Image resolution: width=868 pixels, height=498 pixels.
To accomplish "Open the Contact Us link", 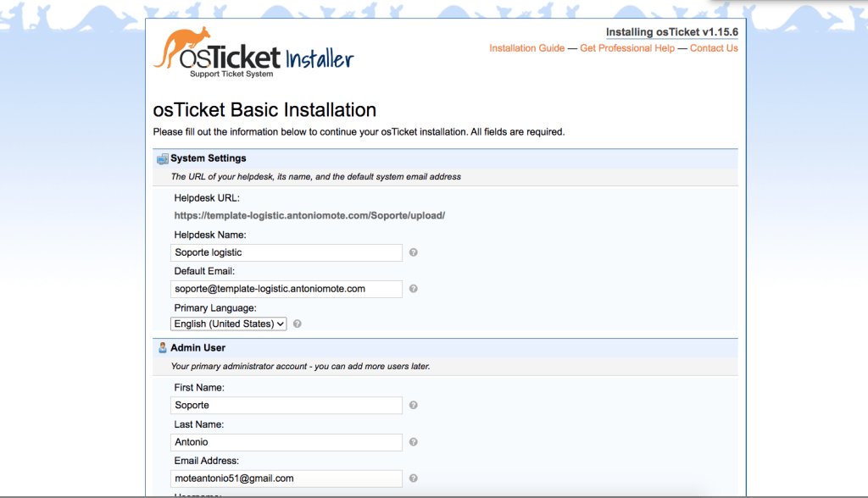I will click(714, 48).
